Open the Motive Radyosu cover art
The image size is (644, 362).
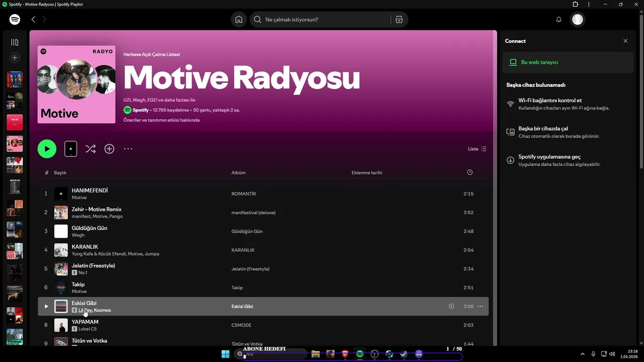[x=76, y=84]
